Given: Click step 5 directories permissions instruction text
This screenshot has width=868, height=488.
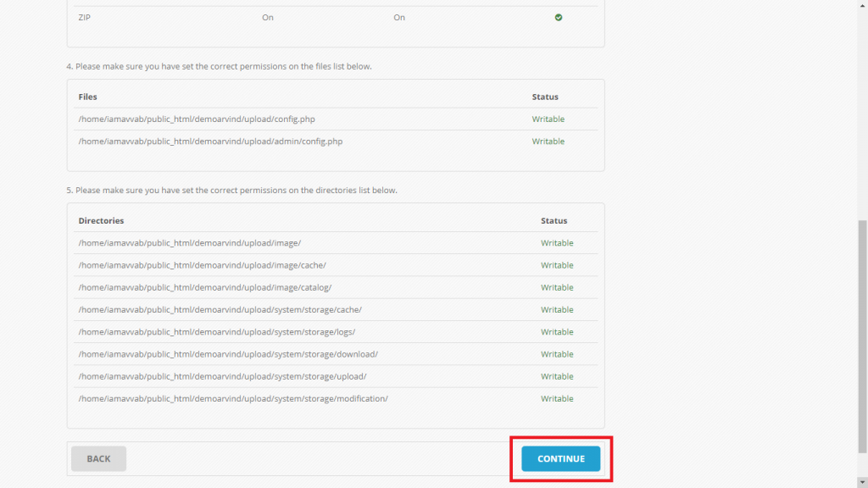Looking at the screenshot, I should coord(232,191).
